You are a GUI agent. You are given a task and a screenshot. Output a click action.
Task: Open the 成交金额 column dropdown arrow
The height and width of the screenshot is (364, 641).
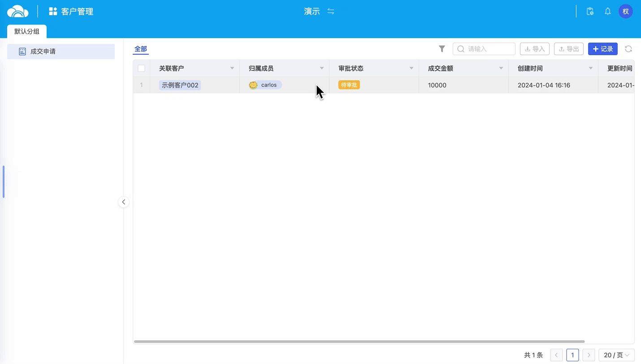click(501, 69)
